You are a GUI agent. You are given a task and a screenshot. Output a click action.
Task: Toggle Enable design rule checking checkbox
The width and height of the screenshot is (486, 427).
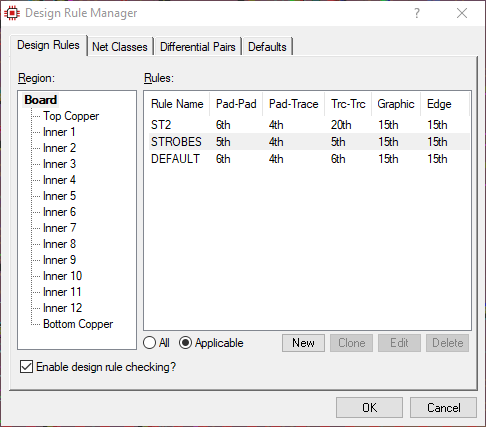[26, 366]
